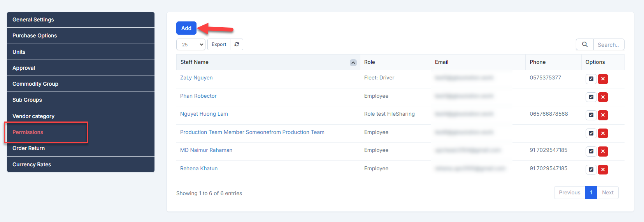Click the edit icon for ZaLy Nguyen
The image size is (644, 222).
pyautogui.click(x=591, y=79)
